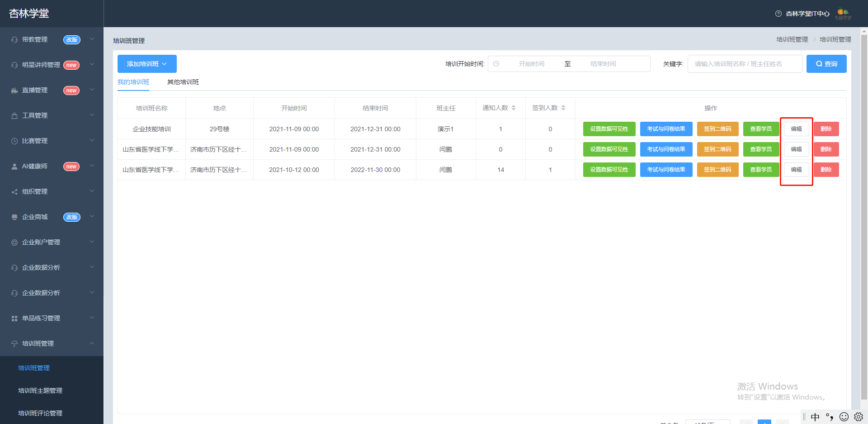868x424 pixels.
Task: Switch to the 其他培训班 tab
Action: click(x=183, y=82)
